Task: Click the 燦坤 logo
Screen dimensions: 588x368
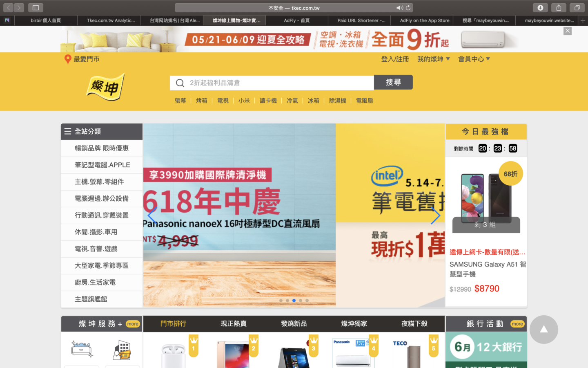Action: pyautogui.click(x=105, y=87)
